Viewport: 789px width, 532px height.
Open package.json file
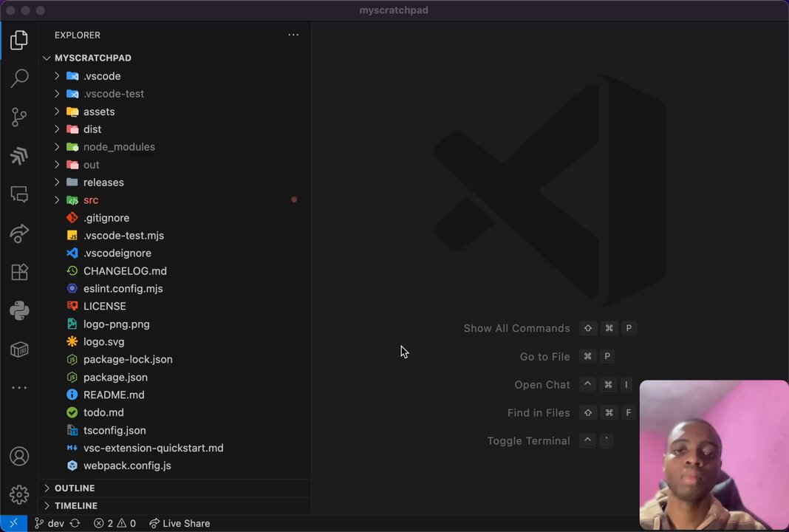click(x=174, y=377)
